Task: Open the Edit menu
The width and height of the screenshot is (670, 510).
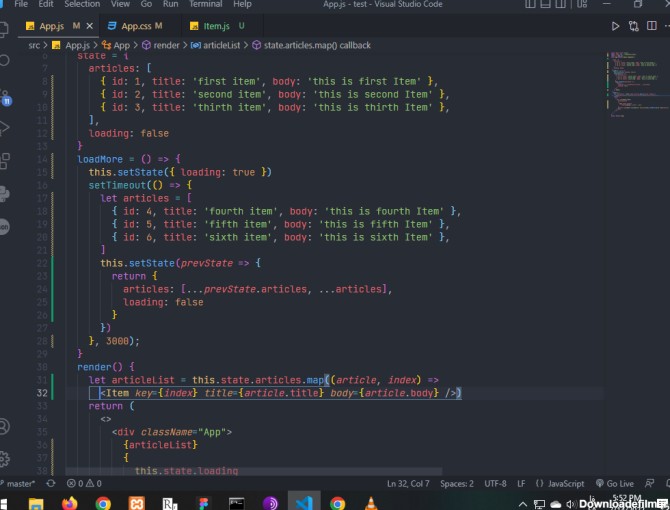Action: point(46,4)
